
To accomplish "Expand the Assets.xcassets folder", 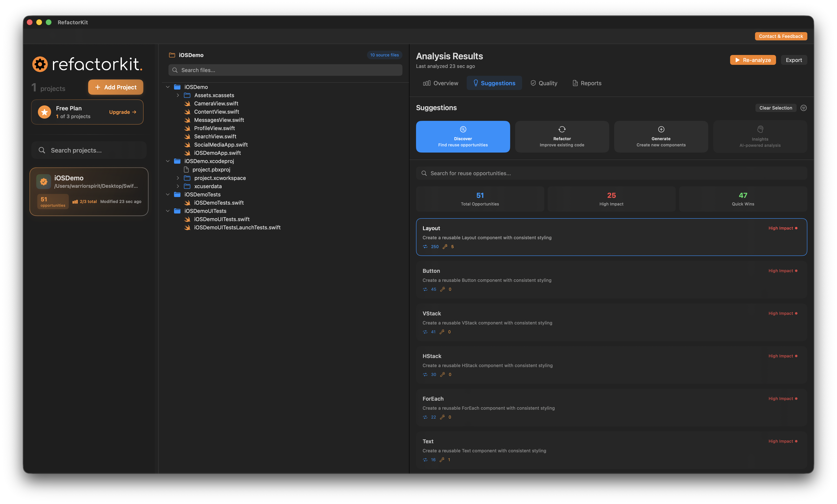I will coord(178,96).
